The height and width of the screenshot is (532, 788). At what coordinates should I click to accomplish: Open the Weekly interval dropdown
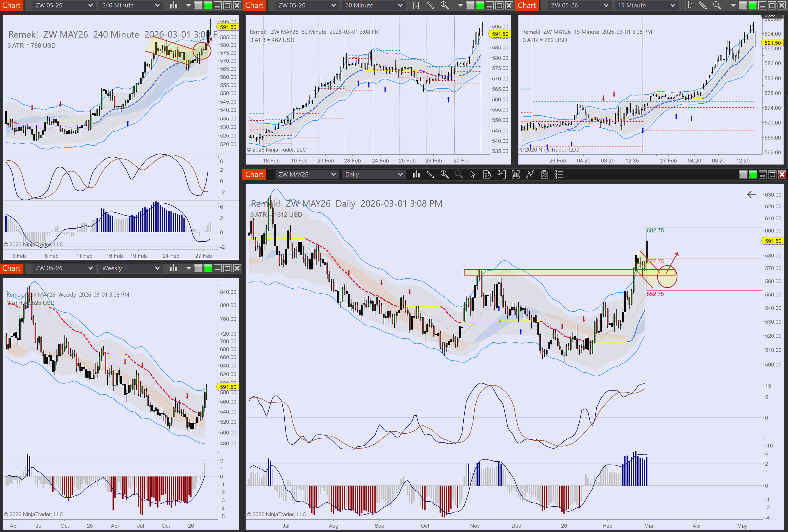point(130,268)
